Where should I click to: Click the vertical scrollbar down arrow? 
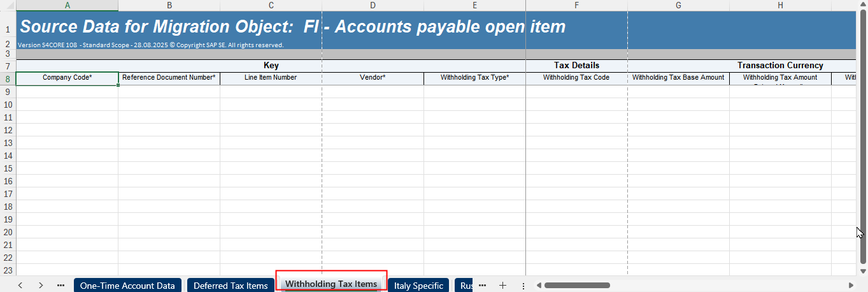(863, 270)
